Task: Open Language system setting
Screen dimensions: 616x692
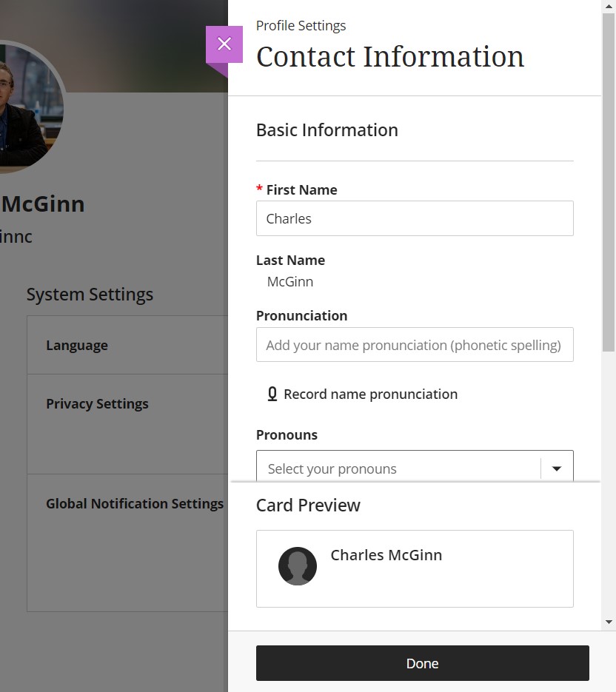Action: coord(127,345)
